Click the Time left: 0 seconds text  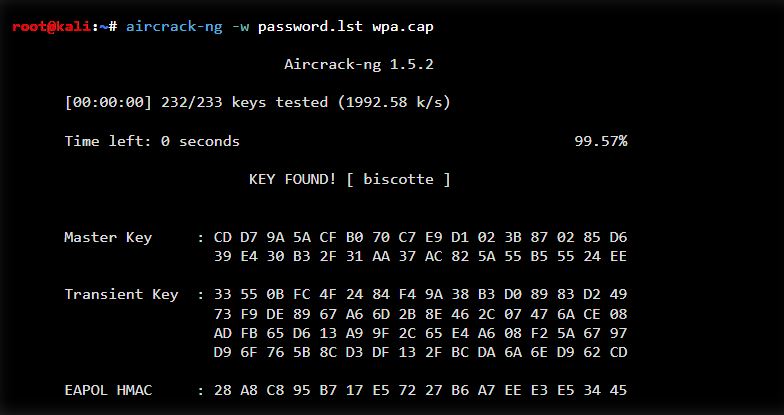click(x=152, y=141)
